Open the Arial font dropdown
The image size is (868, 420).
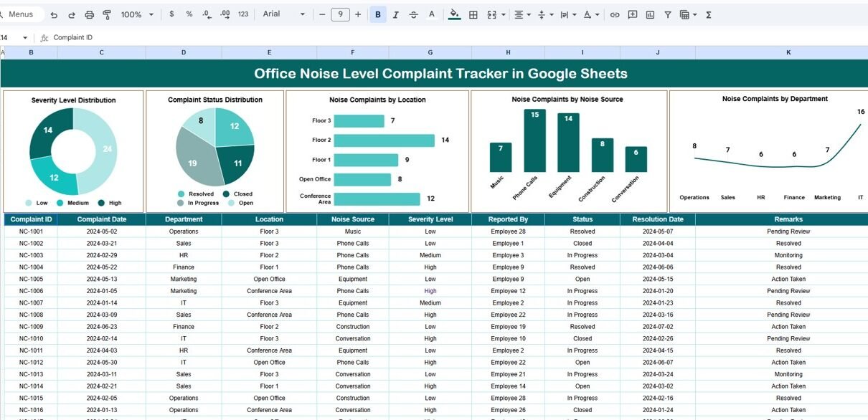click(x=284, y=14)
